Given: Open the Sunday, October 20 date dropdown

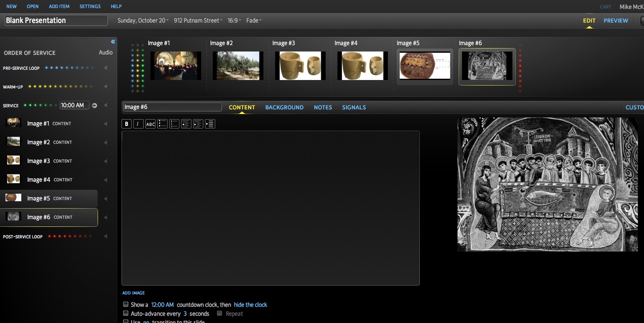Looking at the screenshot, I should [x=143, y=20].
